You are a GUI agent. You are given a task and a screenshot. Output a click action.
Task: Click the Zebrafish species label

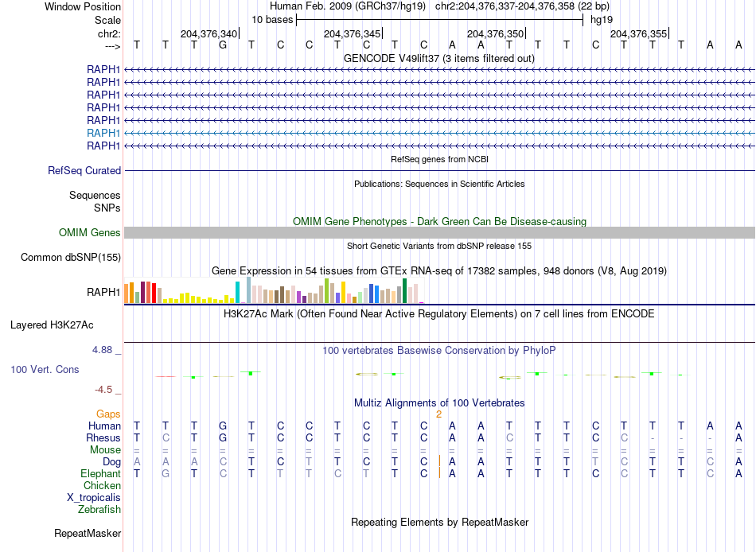[99, 509]
